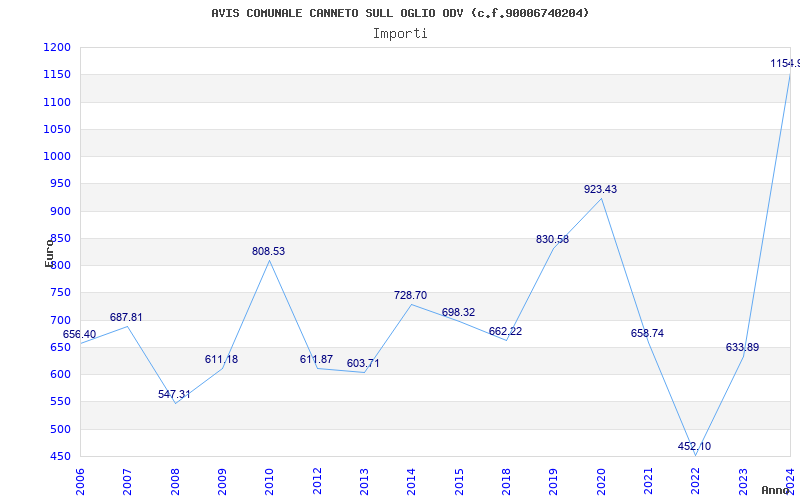Click the 2021 x-axis year label
The height and width of the screenshot is (500, 800).
(x=648, y=482)
